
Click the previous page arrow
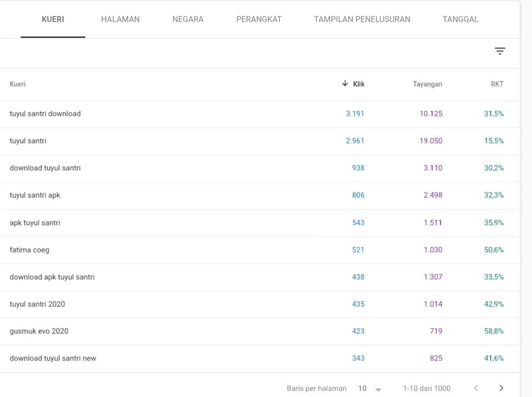point(476,388)
